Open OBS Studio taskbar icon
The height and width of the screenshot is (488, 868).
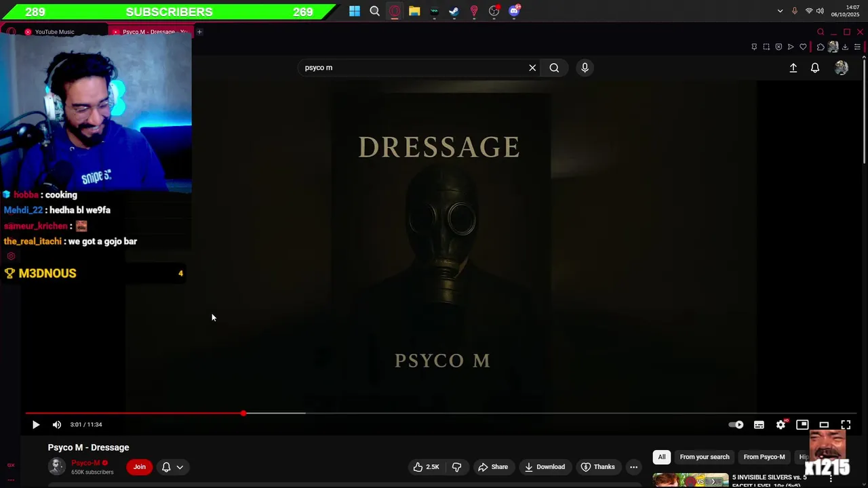pos(494,11)
